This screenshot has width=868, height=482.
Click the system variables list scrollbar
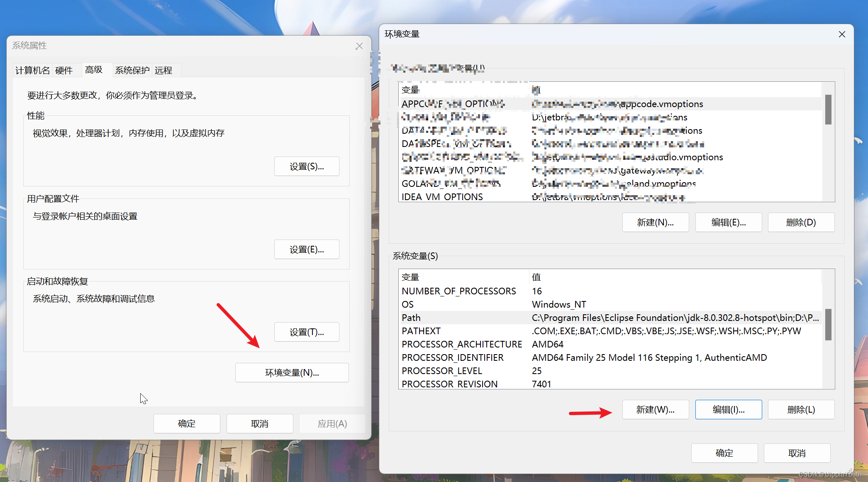click(x=828, y=325)
